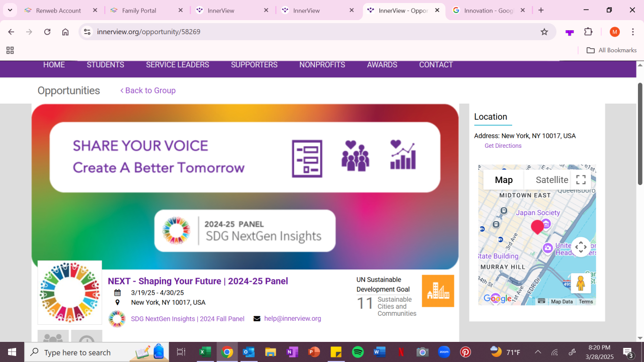Screen dimensions: 644x362
Task: Launch OneNote from the taskbar
Action: (x=292, y=352)
